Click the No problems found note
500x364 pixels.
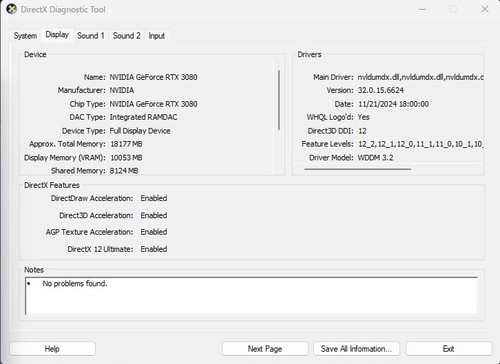75,284
